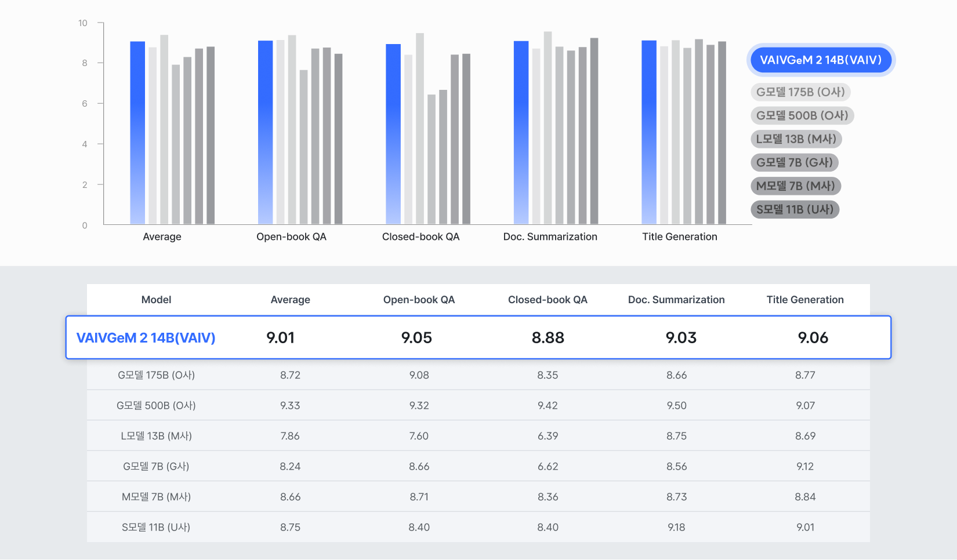Click the 8.84 Title Generation cell

(805, 497)
